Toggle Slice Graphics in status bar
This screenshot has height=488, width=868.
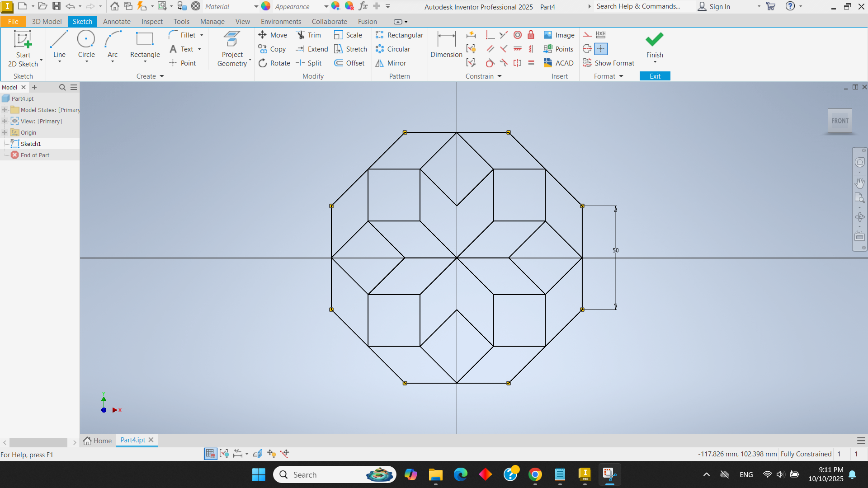coord(257,454)
